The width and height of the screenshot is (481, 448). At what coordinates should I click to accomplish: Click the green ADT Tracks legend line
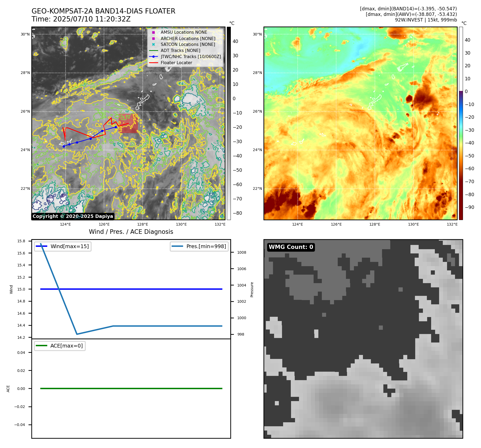tap(153, 50)
